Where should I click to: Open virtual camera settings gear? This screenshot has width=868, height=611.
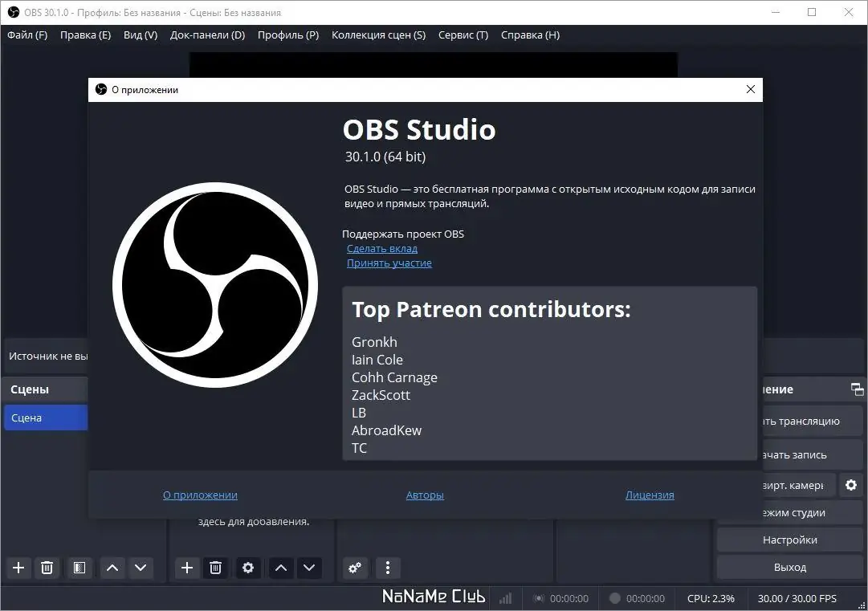pyautogui.click(x=851, y=486)
